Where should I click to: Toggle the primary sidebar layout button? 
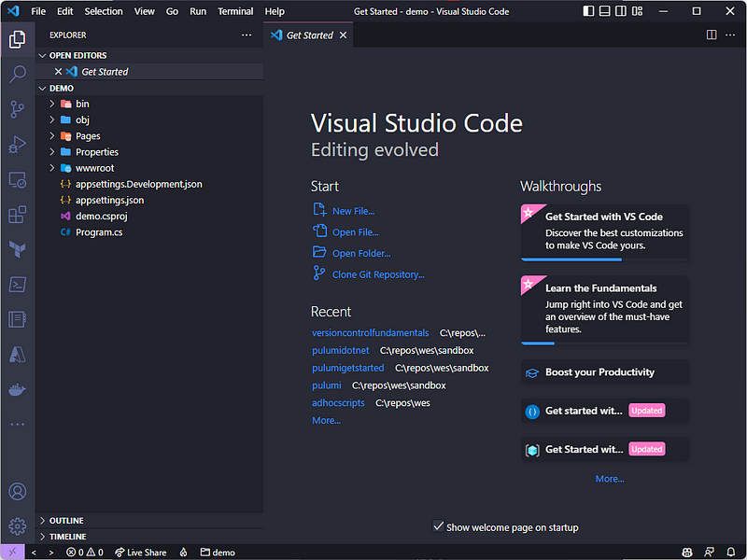(588, 11)
